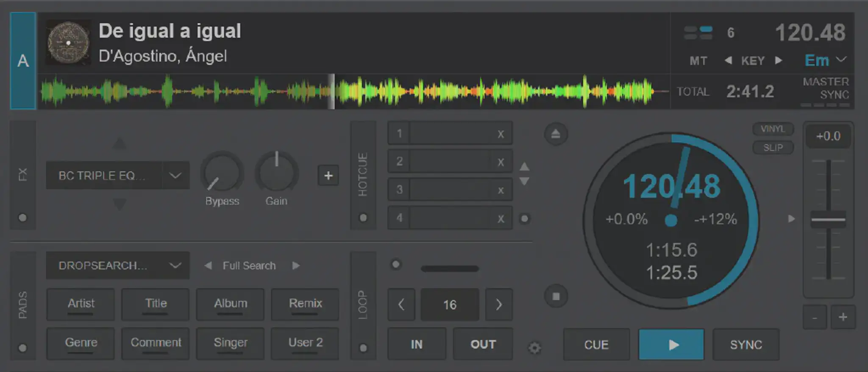Click the stop button icon
The width and height of the screenshot is (868, 372).
[x=556, y=296]
